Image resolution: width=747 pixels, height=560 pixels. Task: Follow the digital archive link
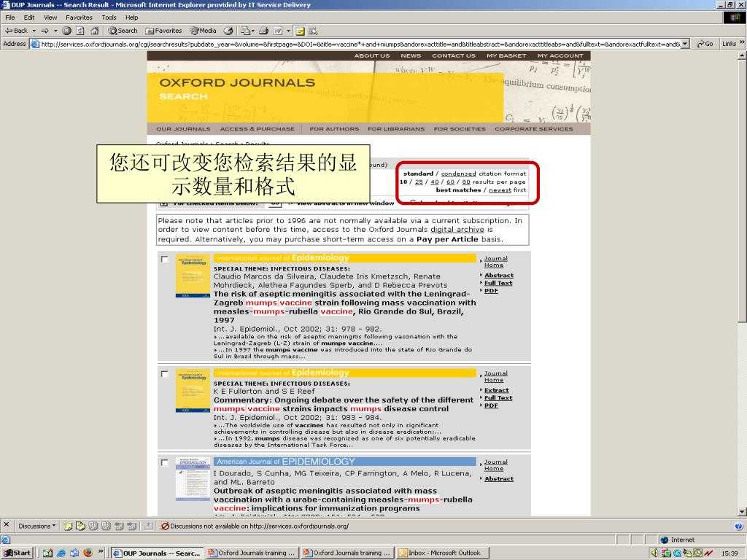pos(457,230)
